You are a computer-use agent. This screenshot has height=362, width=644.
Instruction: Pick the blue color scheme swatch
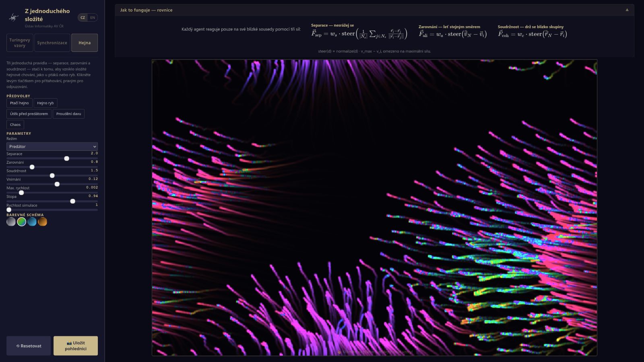32,222
